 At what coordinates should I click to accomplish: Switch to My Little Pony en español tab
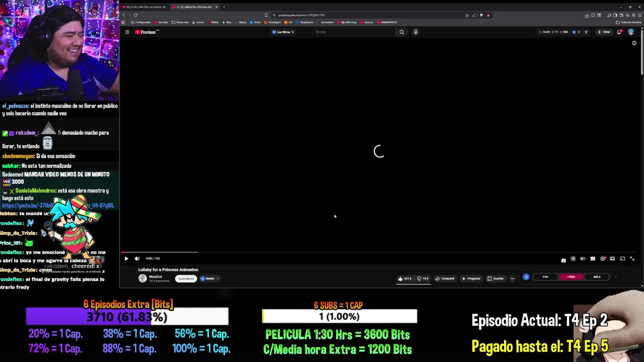click(x=145, y=7)
